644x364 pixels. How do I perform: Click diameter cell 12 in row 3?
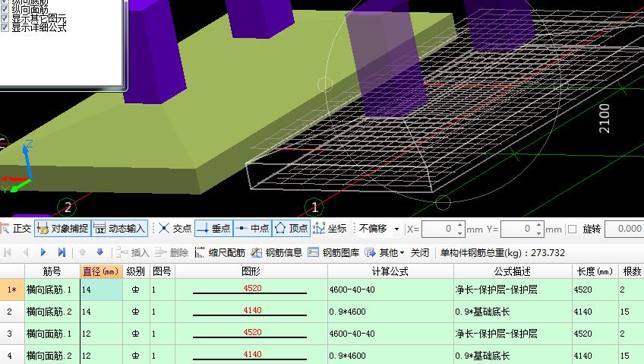click(102, 334)
